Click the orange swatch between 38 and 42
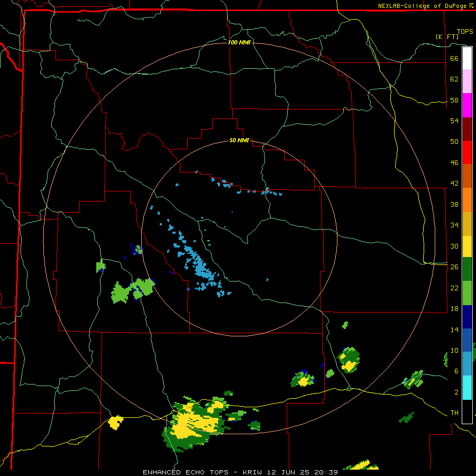 pyautogui.click(x=467, y=200)
